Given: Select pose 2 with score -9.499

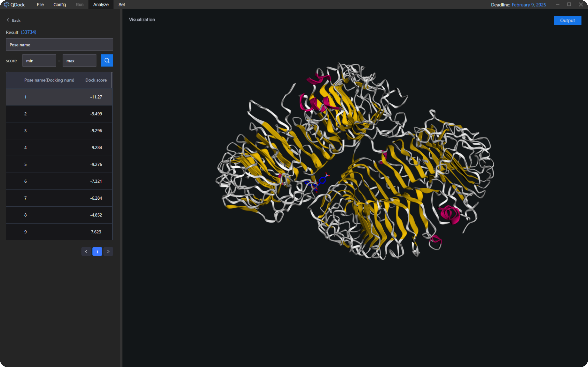Looking at the screenshot, I should (x=59, y=114).
